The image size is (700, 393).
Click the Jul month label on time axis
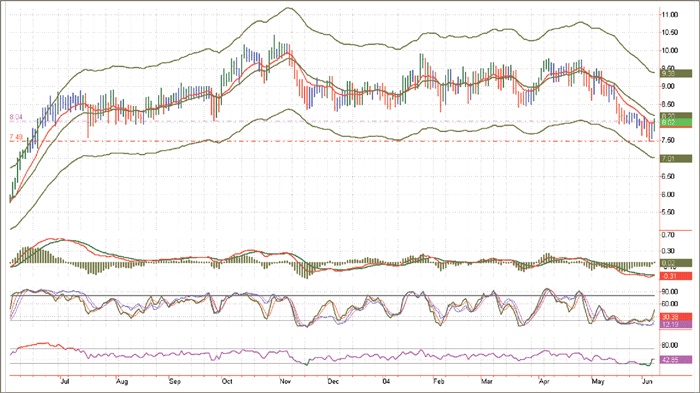(x=65, y=382)
